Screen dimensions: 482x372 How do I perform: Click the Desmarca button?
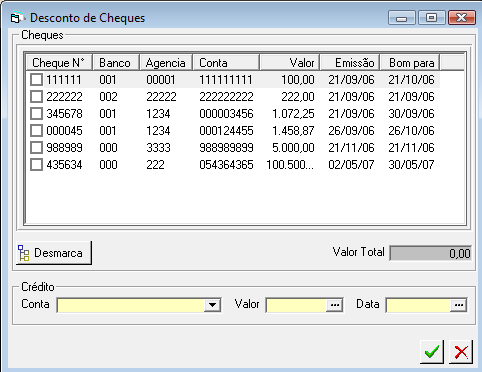(54, 253)
